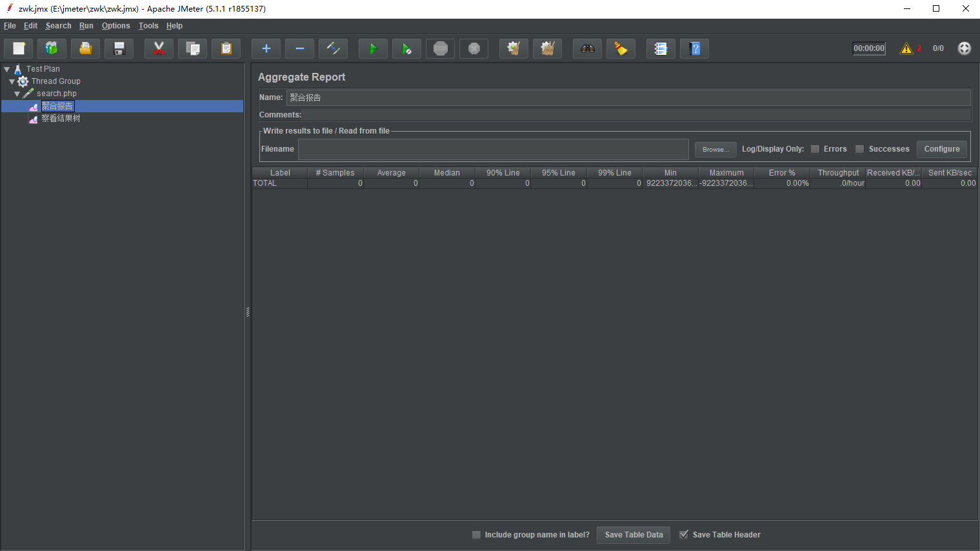
Task: Open the Function Helper list icon
Action: (x=661, y=49)
